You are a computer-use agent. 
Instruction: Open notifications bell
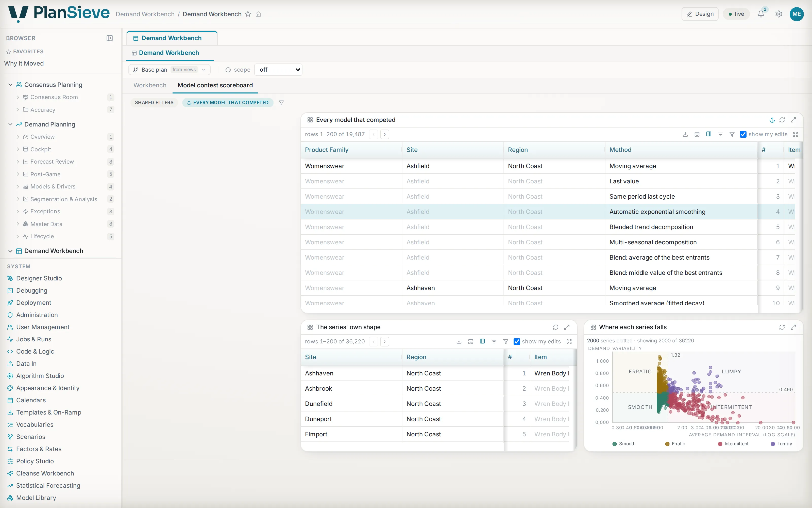[761, 14]
